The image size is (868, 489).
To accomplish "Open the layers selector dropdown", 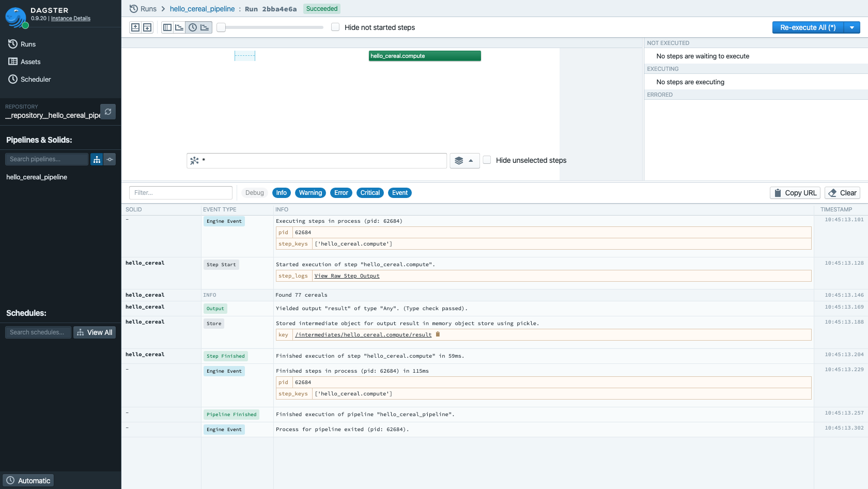I will pos(464,161).
